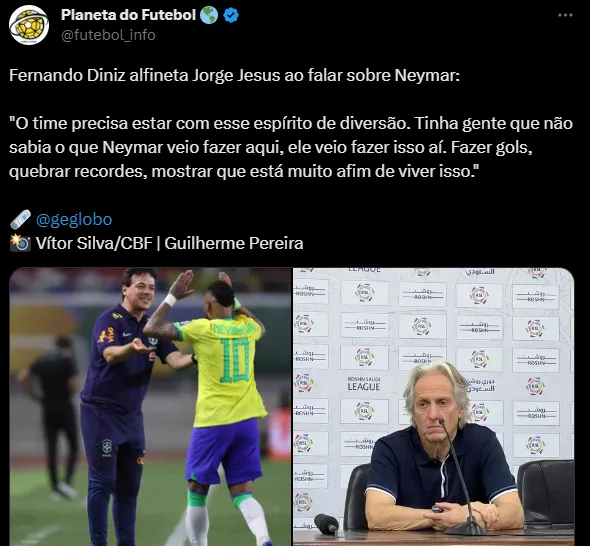
Task: Click the blue verified badge
Action: tap(231, 15)
